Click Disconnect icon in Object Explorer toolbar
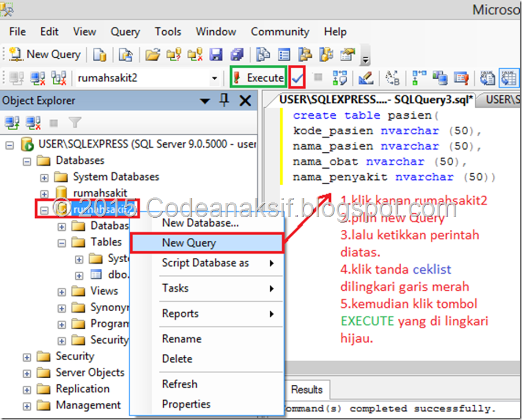This screenshot has height=420, width=522. point(34,123)
